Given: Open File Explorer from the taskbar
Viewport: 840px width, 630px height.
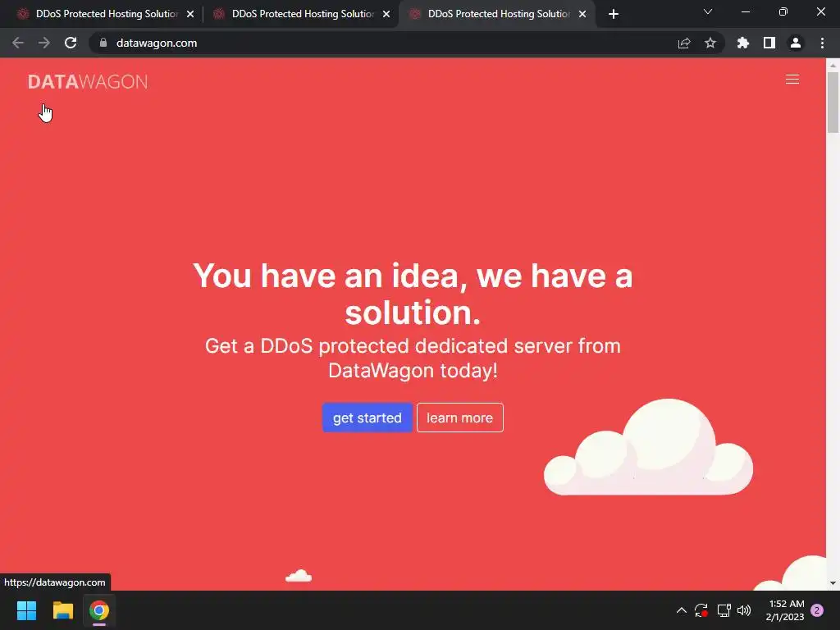Looking at the screenshot, I should 62,610.
